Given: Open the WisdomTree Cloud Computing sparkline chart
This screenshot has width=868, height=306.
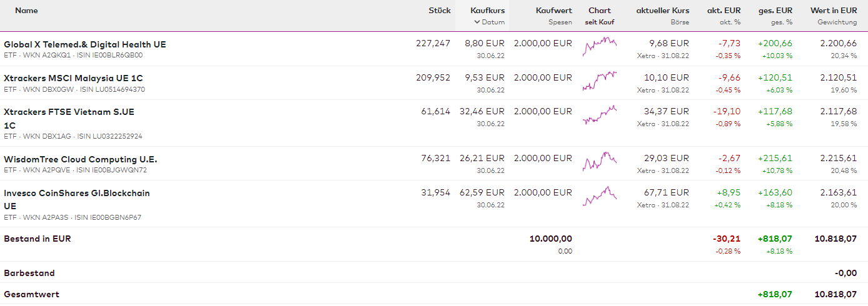Looking at the screenshot, I should 600,161.
